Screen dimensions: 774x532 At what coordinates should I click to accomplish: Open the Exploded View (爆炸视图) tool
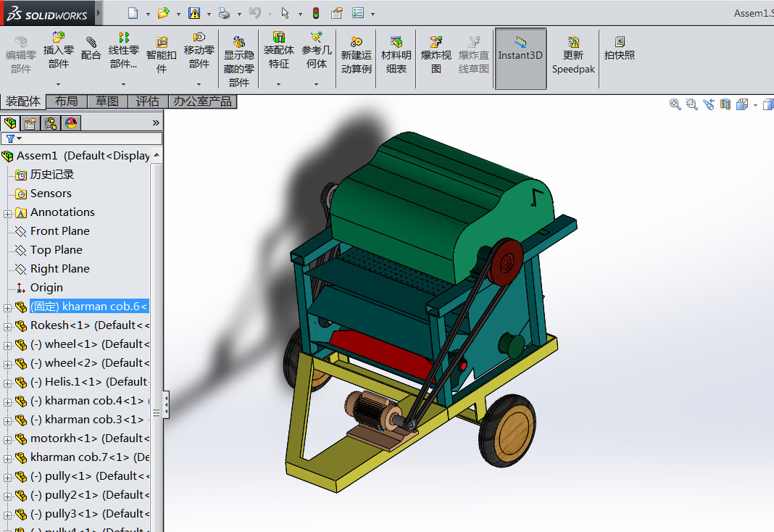tap(436, 55)
